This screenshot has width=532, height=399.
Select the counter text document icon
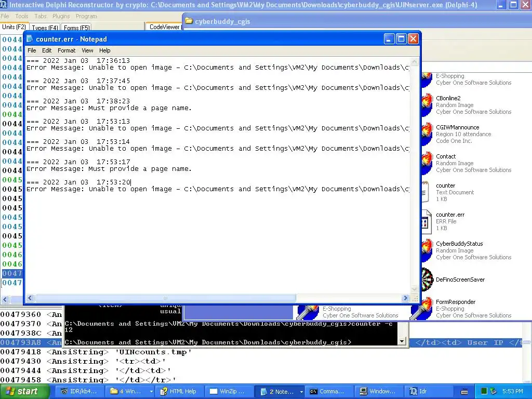[x=426, y=192]
